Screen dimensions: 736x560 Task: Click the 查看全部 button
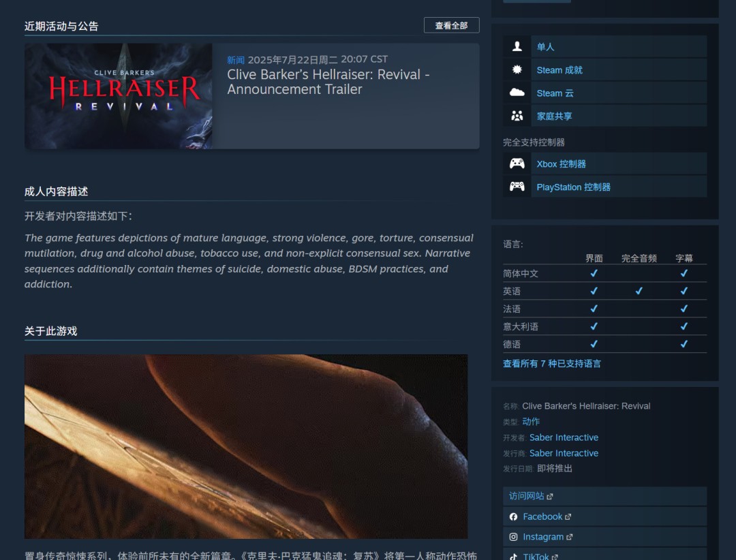pyautogui.click(x=451, y=25)
